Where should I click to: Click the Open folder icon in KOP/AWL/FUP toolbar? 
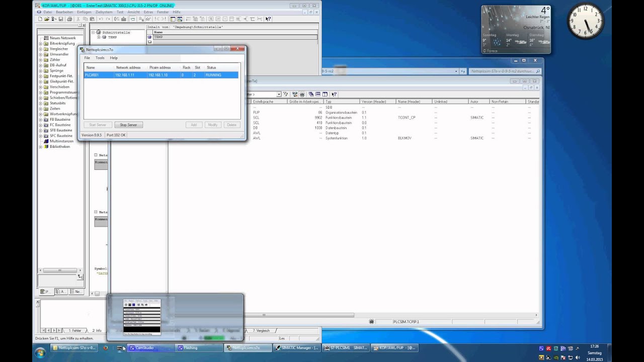[x=47, y=19]
